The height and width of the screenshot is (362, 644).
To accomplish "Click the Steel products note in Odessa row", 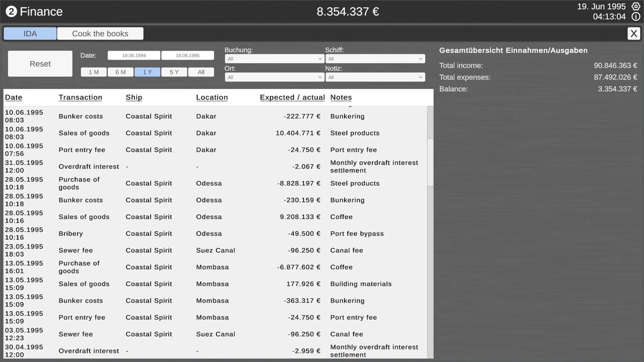I will [x=355, y=183].
